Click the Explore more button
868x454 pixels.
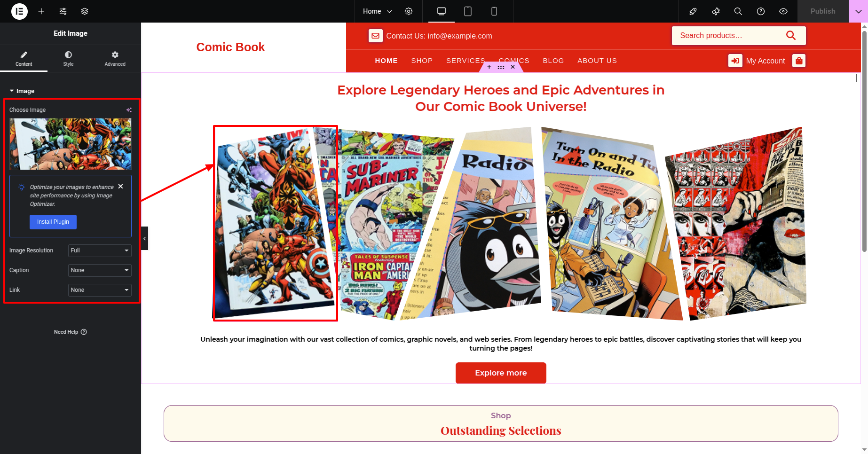(x=501, y=373)
